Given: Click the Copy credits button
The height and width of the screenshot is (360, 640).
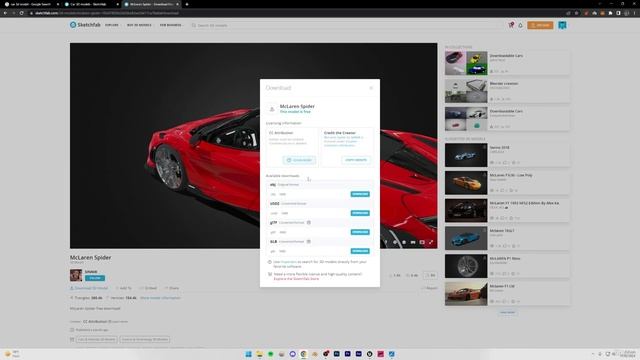Looking at the screenshot, I should coord(356,160).
